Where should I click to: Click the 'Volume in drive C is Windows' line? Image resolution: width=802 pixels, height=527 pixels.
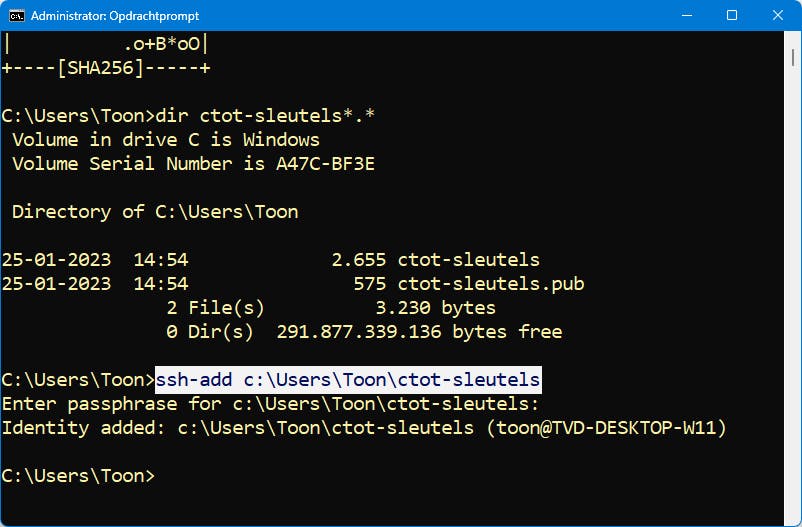[166, 140]
